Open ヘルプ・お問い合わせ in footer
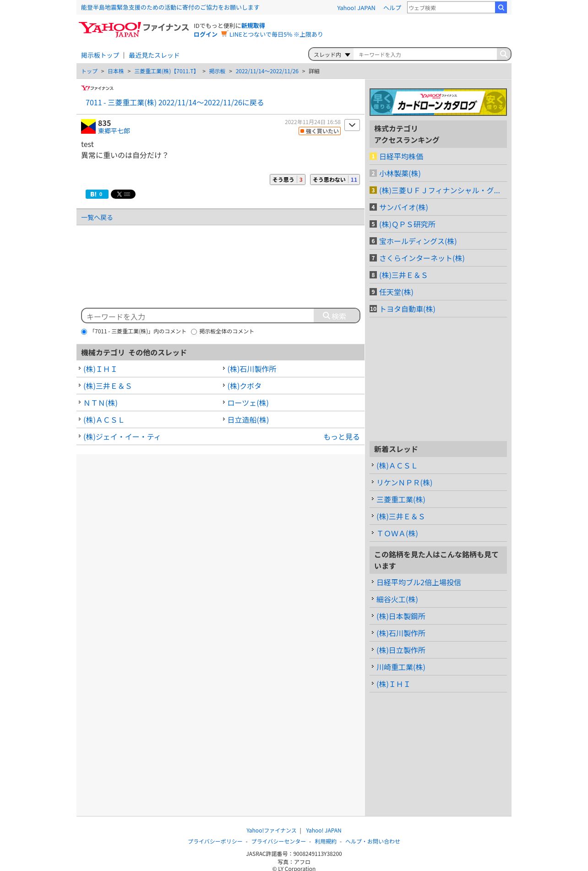Image resolution: width=588 pixels, height=871 pixels. point(373,841)
